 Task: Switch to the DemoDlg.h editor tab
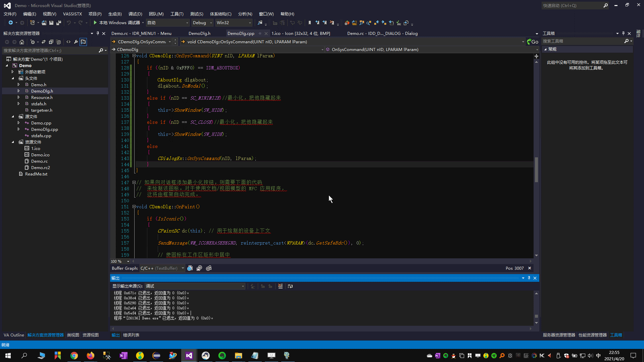pyautogui.click(x=200, y=34)
